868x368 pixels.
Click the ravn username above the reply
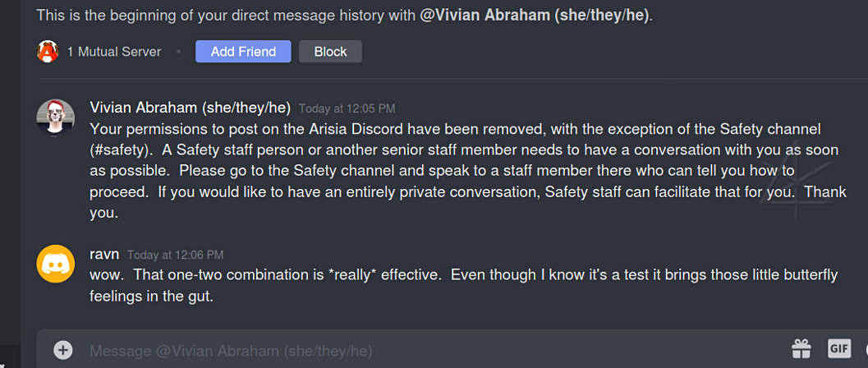pyautogui.click(x=104, y=254)
